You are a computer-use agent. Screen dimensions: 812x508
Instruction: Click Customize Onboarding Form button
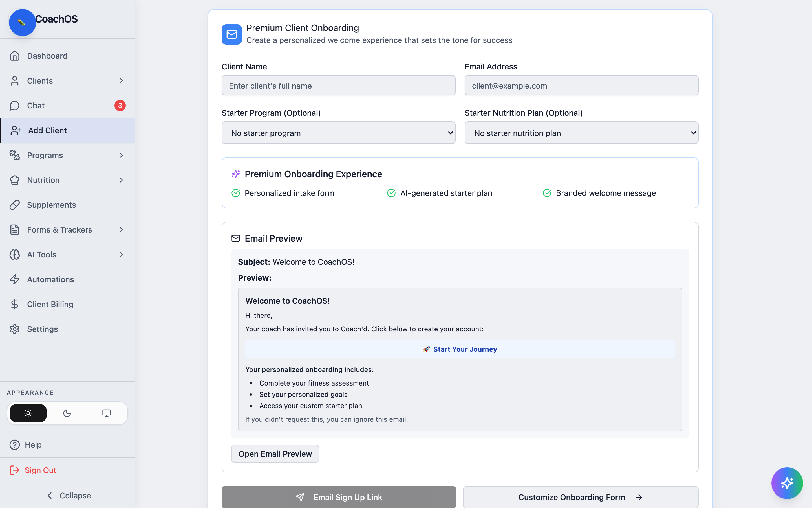pos(581,497)
